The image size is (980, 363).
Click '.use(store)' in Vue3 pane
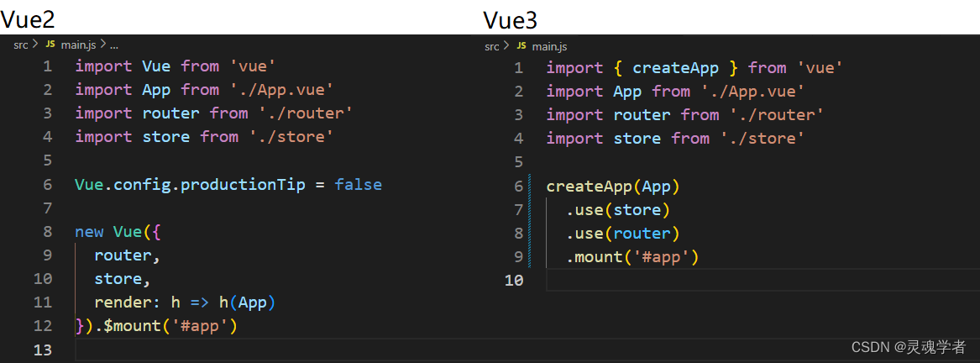618,210
